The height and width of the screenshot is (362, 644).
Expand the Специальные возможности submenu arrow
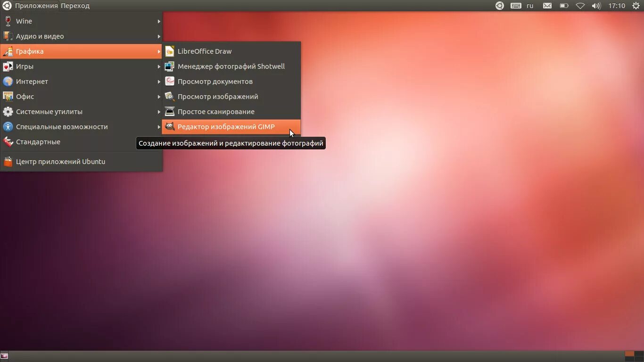tap(159, 127)
